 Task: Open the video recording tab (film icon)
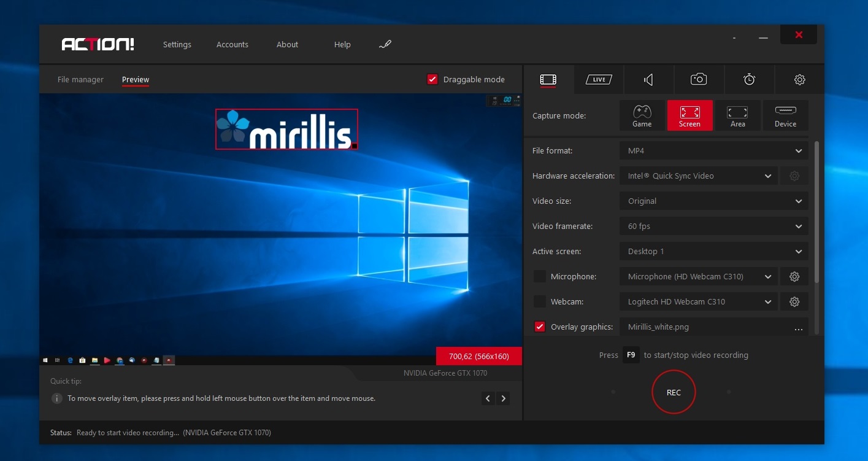point(548,79)
